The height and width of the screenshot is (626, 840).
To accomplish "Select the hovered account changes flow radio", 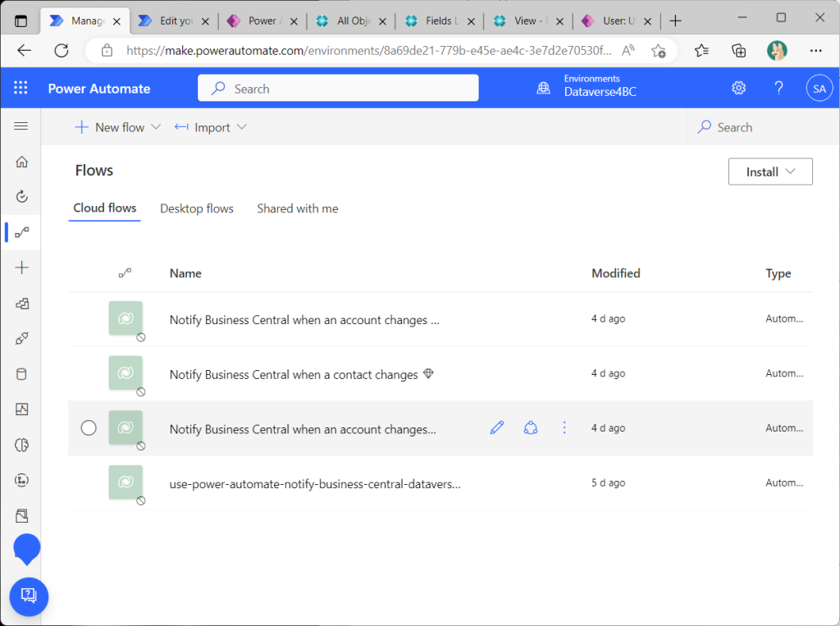I will (89, 427).
